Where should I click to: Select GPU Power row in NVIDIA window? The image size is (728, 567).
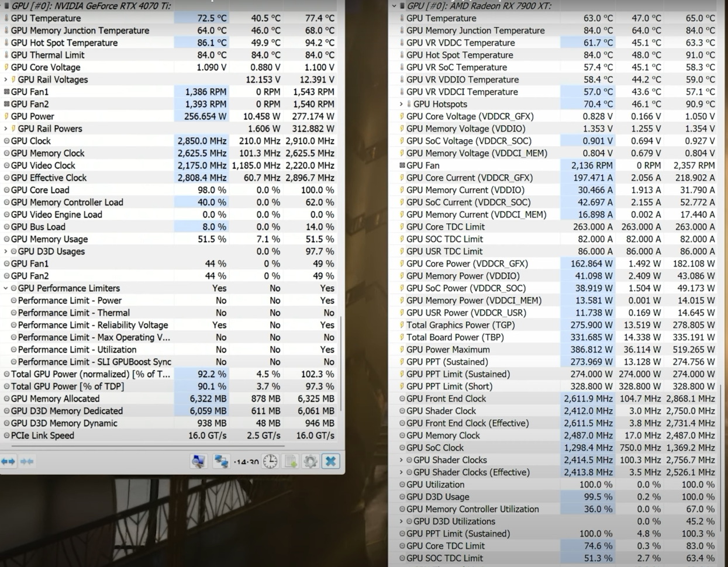pyautogui.click(x=170, y=116)
